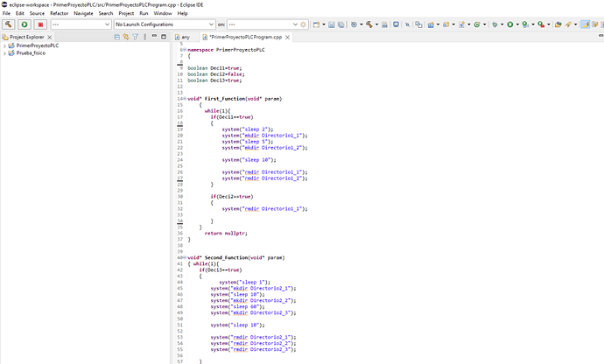604x364 pixels.
Task: Open the Navigate menu
Action: click(83, 14)
